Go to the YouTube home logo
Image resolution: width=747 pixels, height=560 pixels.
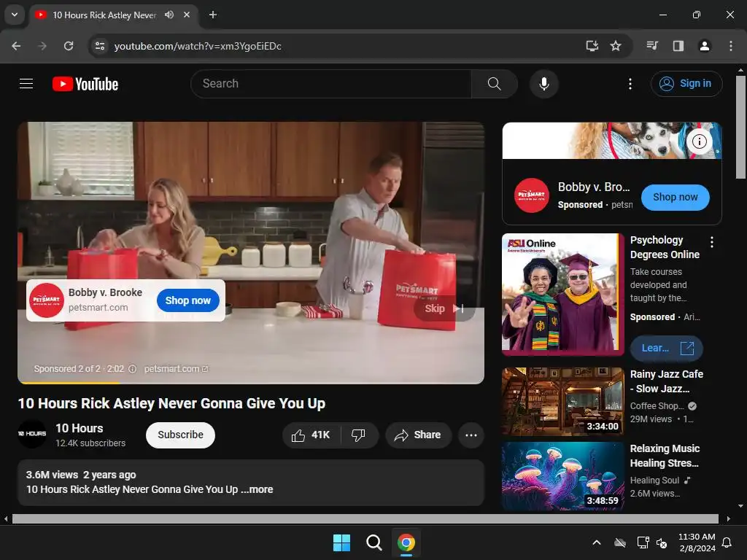click(x=85, y=84)
